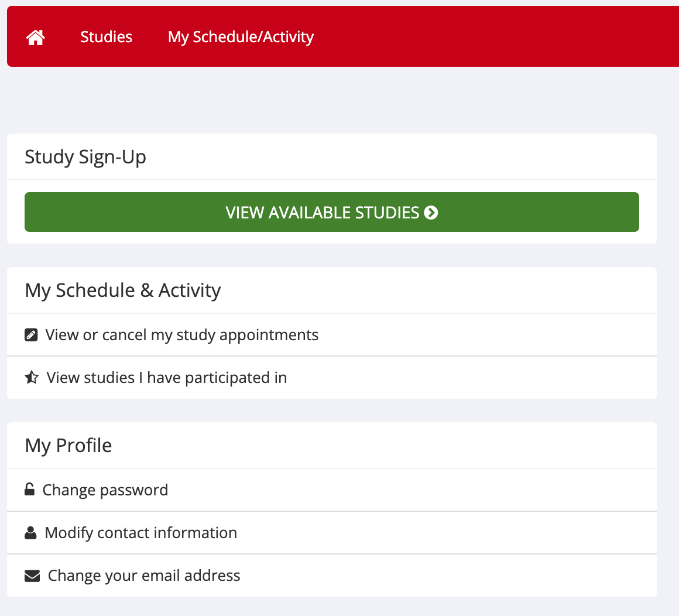
Task: Click the person icon beside contact information
Action: (x=30, y=533)
